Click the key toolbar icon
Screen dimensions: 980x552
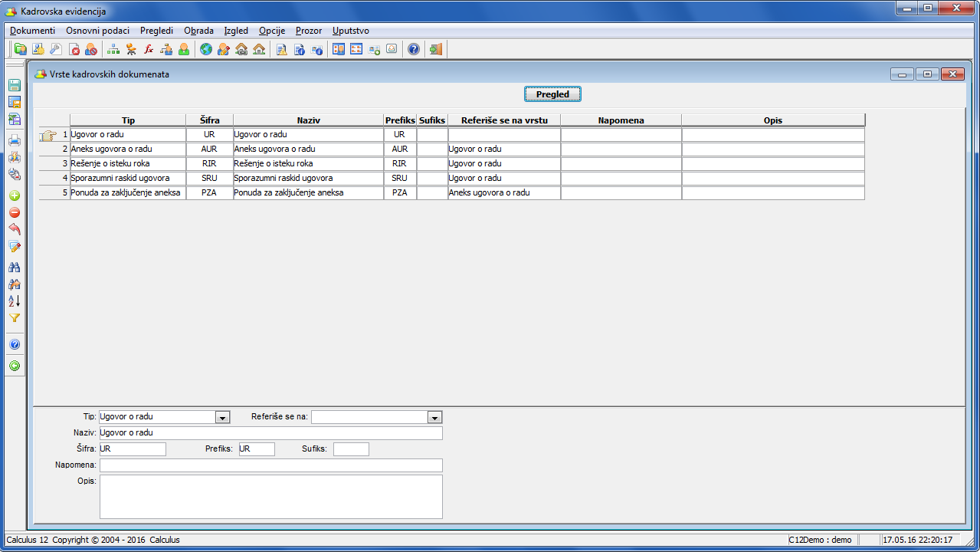[x=55, y=49]
